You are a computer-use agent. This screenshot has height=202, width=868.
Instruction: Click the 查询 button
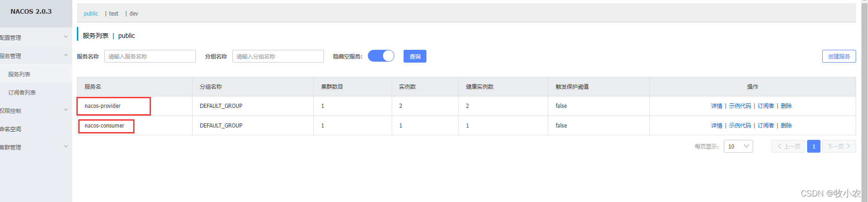tap(415, 56)
